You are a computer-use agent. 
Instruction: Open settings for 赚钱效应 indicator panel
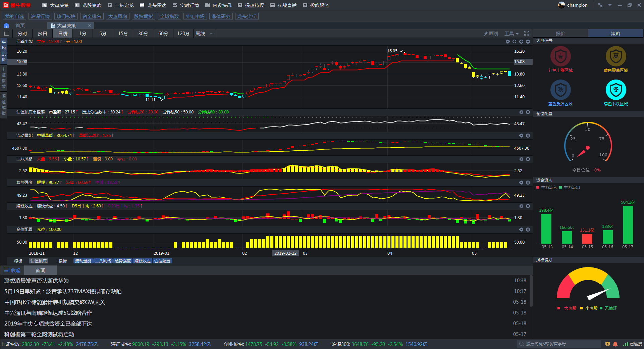521,206
